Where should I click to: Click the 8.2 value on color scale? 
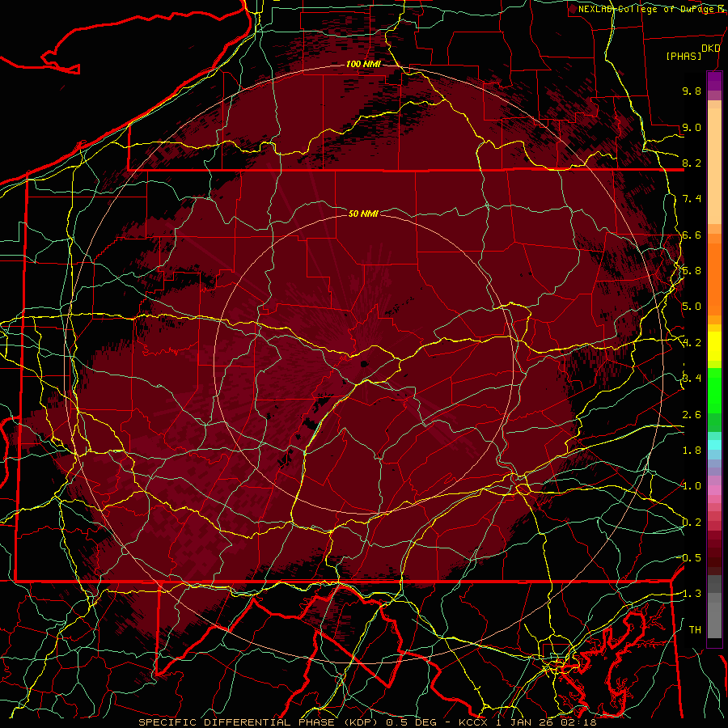[x=692, y=163]
